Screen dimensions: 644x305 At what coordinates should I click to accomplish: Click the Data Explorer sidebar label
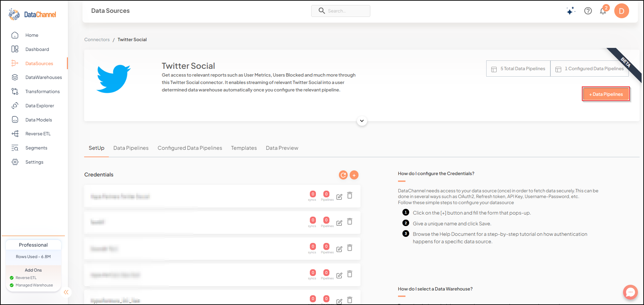[40, 106]
